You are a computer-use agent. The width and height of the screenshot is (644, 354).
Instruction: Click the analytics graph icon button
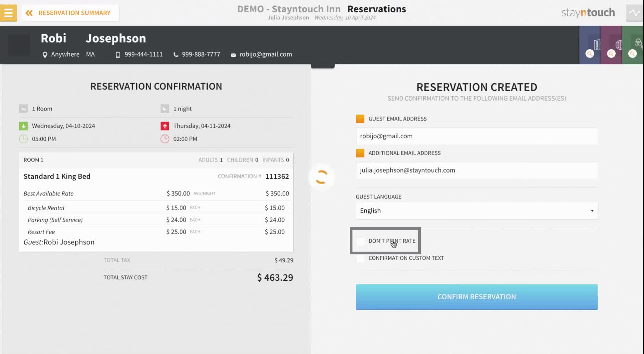pyautogui.click(x=635, y=13)
